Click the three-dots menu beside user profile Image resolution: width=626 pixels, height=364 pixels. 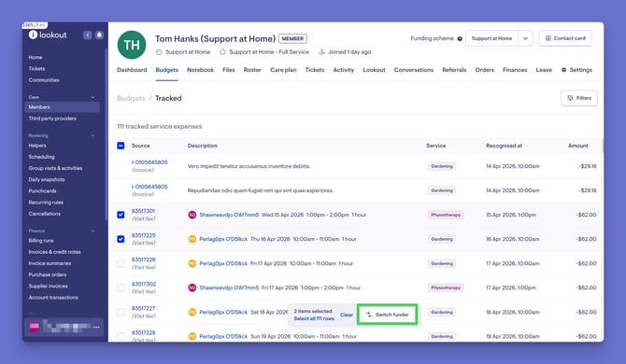(96, 327)
